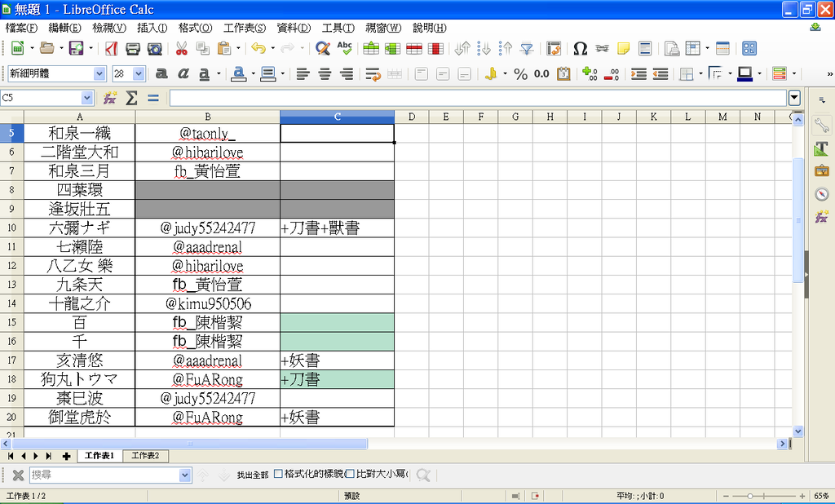Toggle the 比對大小寫 match case checkbox
Screen dimensions: 835x504
tap(350, 474)
